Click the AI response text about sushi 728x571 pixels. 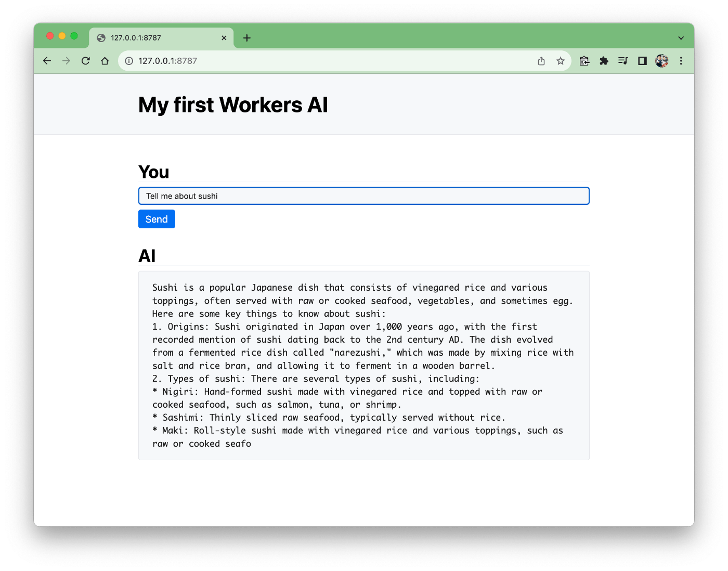[x=363, y=366]
